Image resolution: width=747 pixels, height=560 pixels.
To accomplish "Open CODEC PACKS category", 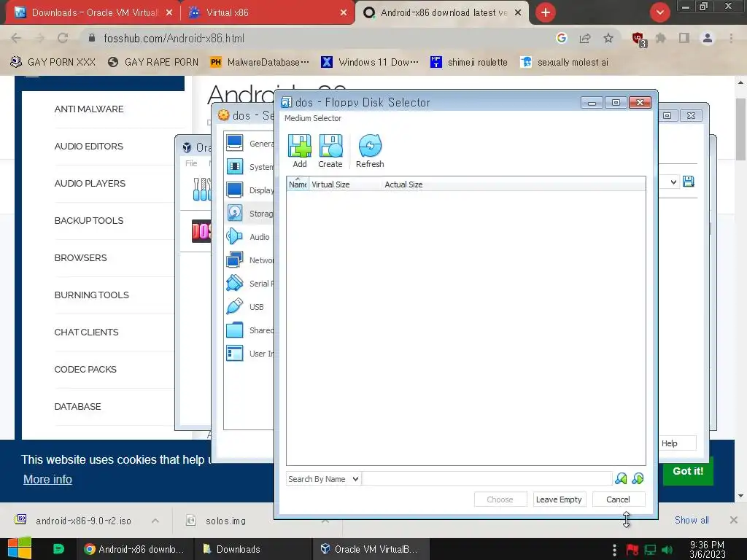I will tap(85, 369).
